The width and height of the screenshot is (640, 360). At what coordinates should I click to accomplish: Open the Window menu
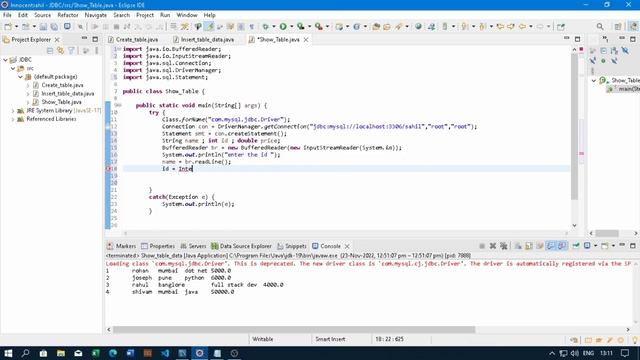point(187,15)
